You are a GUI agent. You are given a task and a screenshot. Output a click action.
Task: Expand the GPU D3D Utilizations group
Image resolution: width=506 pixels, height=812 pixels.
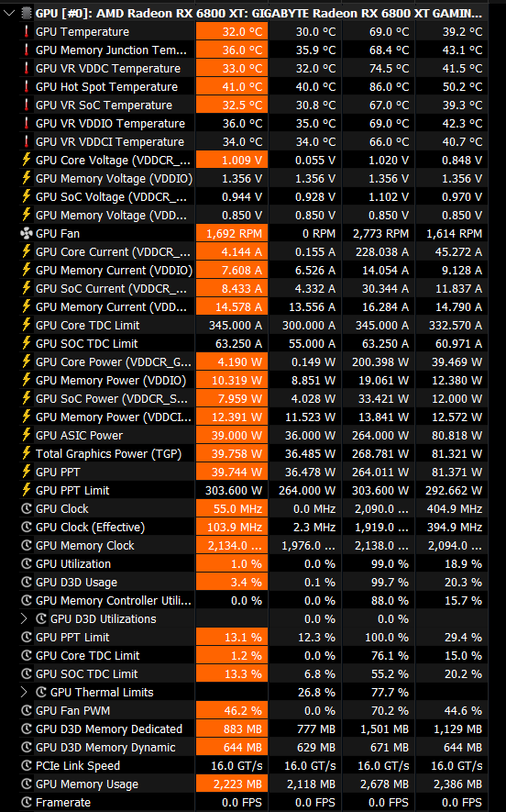coord(24,618)
